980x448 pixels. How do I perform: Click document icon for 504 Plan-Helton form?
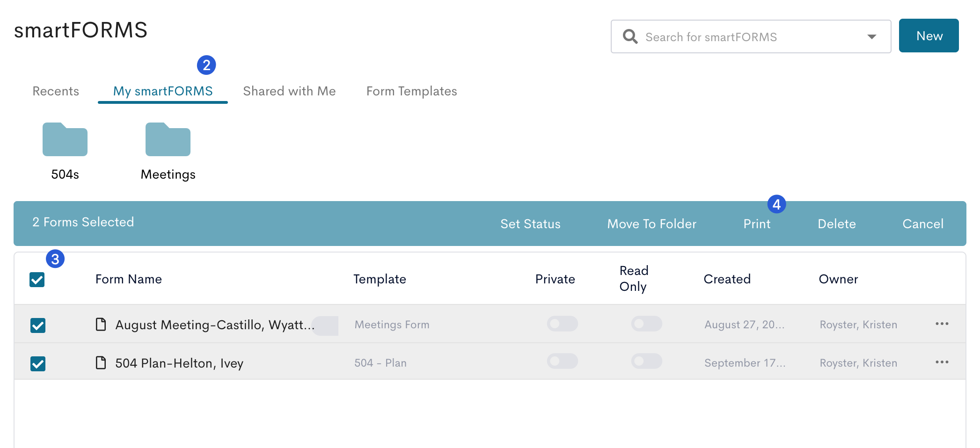[101, 362]
